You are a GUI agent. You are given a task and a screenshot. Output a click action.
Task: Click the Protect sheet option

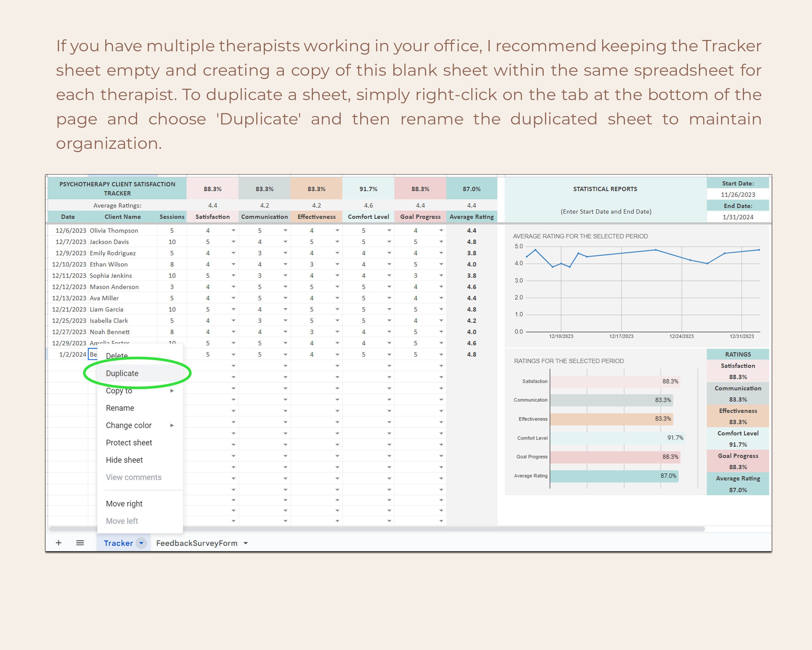[129, 442]
